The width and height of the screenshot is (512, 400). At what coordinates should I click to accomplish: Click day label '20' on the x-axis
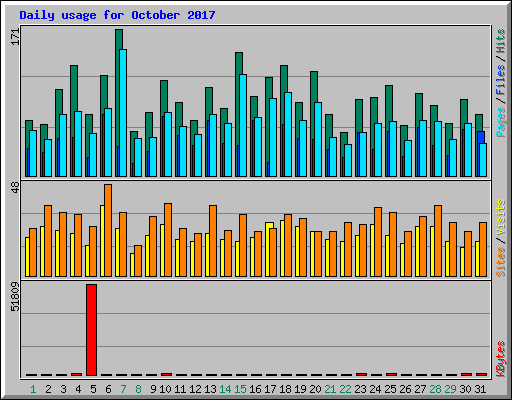point(315,389)
